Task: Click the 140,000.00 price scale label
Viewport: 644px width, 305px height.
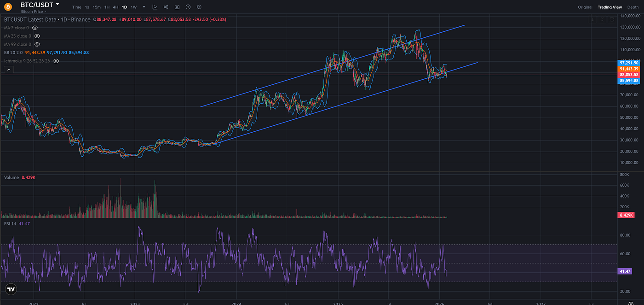Action: 630,16
